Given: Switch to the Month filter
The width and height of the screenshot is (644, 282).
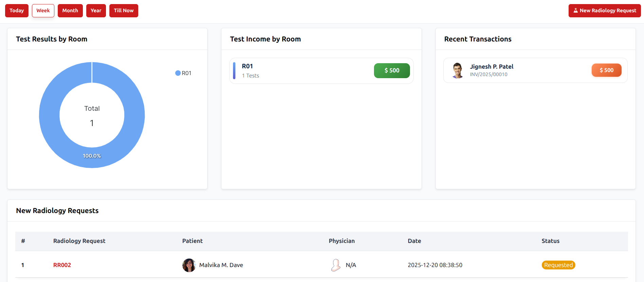Looking at the screenshot, I should pyautogui.click(x=70, y=11).
